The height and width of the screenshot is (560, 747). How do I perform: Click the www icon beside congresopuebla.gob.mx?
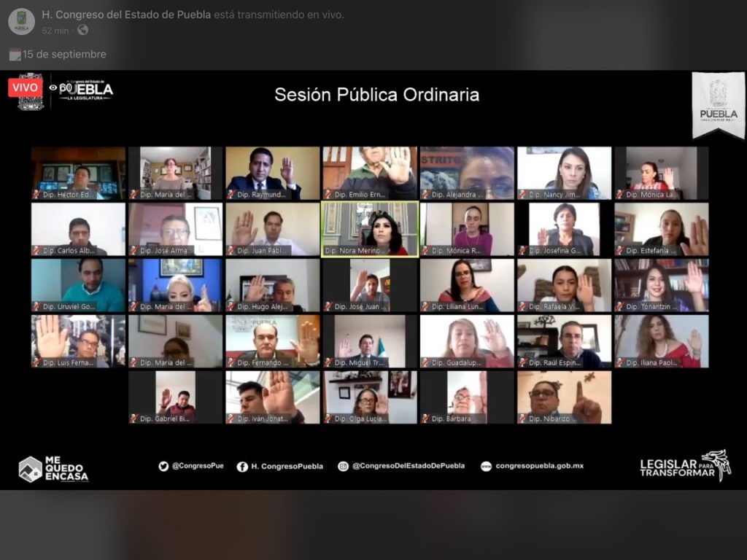[x=486, y=467]
